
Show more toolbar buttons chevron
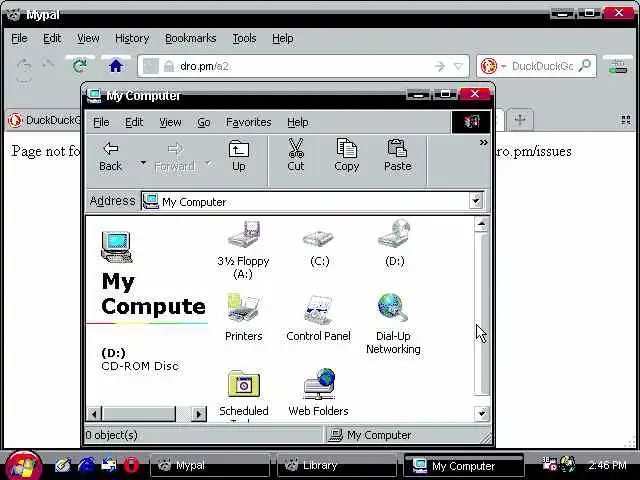pos(484,142)
